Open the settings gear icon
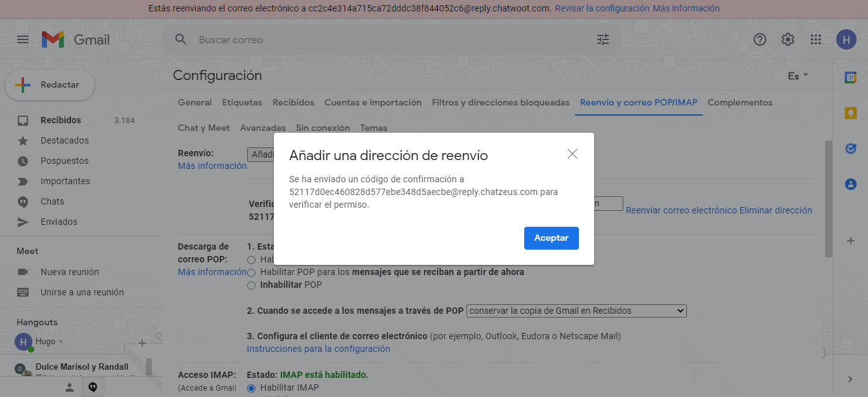The height and width of the screenshot is (397, 868). (x=788, y=39)
